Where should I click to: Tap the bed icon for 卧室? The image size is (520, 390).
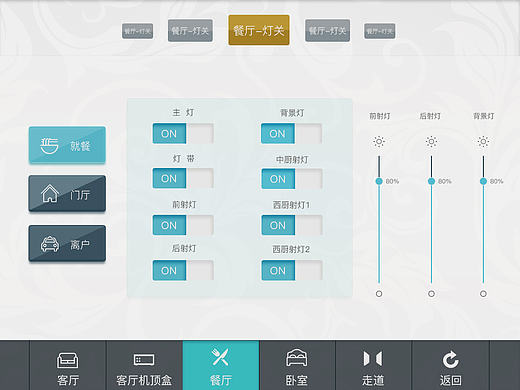(297, 358)
